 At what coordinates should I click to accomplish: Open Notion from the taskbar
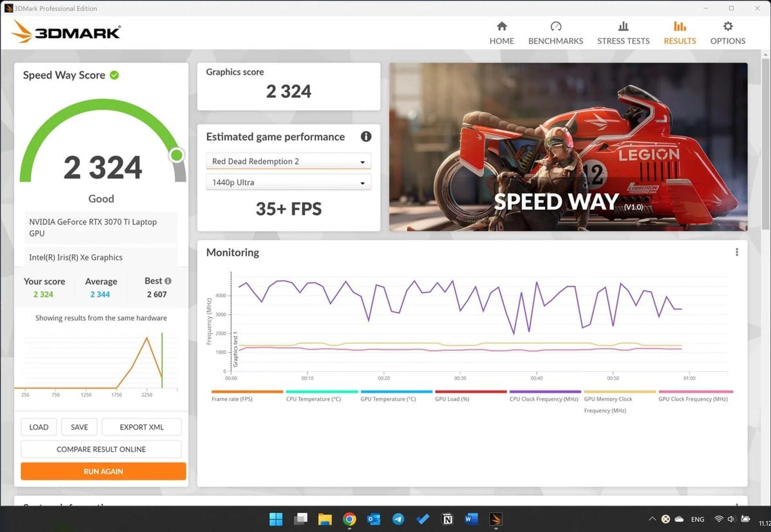(x=447, y=519)
